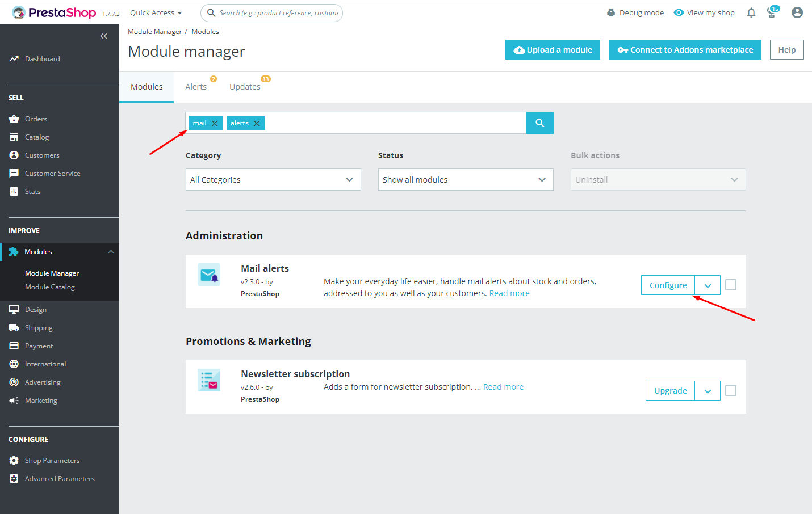Screen dimensions: 812x514
Task: Open the Quick Access dropdown
Action: pos(156,12)
